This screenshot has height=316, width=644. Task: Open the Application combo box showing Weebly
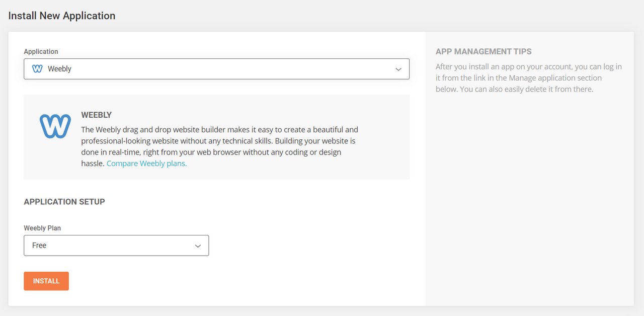coord(216,69)
